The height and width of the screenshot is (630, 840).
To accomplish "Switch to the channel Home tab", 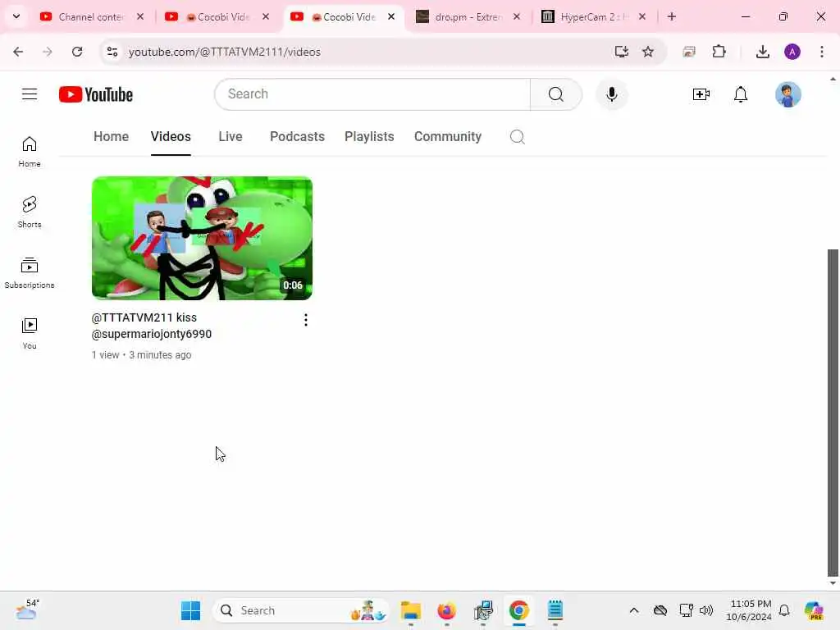I will [111, 137].
